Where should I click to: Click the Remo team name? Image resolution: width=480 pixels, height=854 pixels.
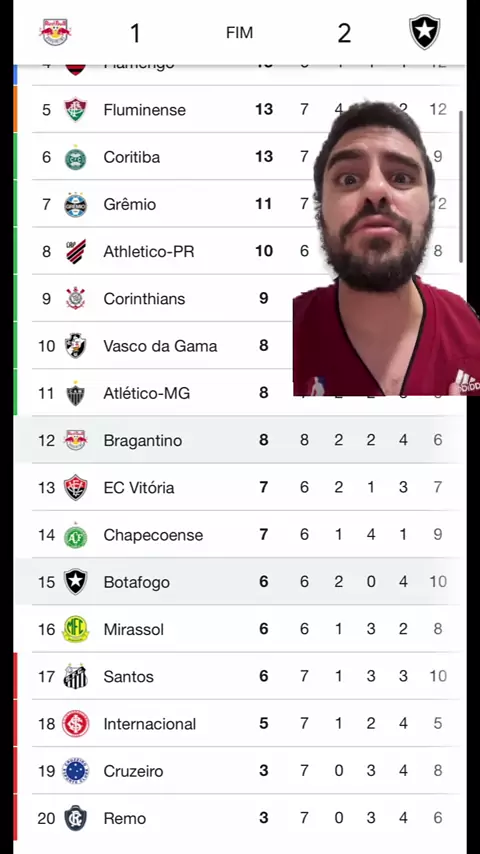pos(125,818)
